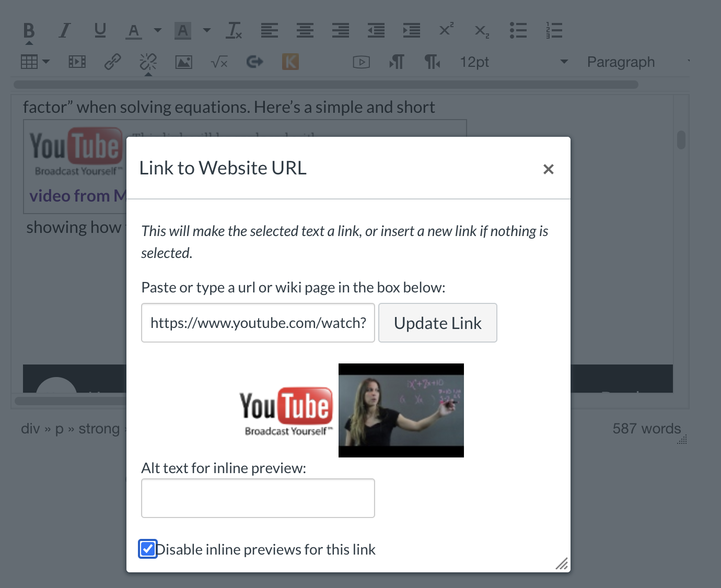Apply superscript formatting
The image size is (721, 588).
click(x=447, y=29)
